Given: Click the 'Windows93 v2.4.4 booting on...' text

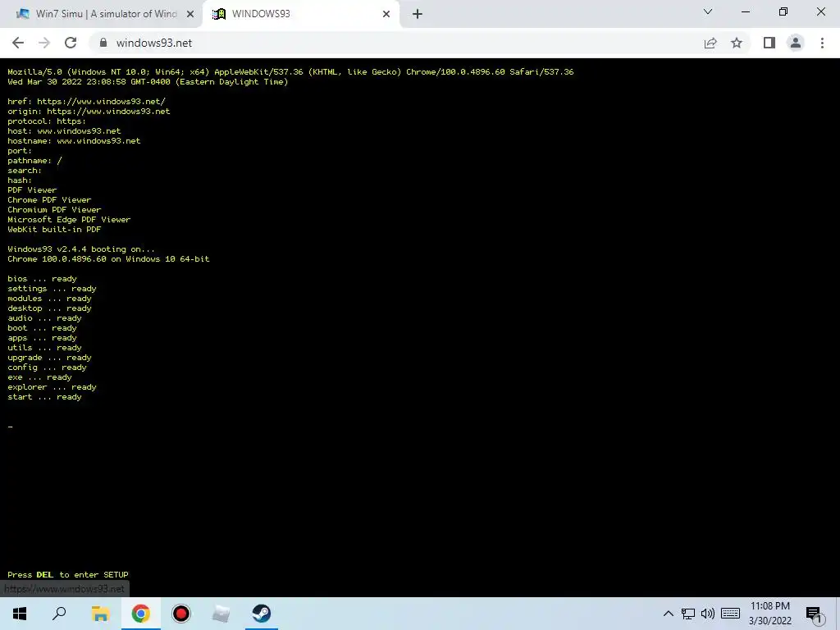Looking at the screenshot, I should click(x=81, y=249).
